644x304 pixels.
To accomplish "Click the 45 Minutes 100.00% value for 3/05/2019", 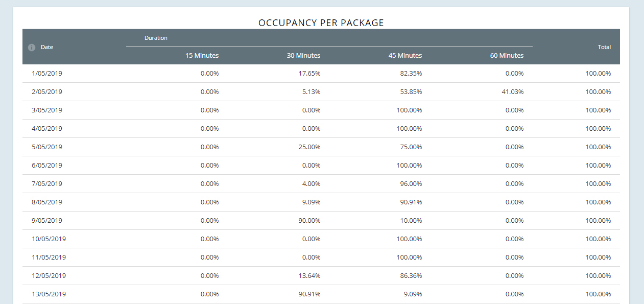I will (410, 110).
